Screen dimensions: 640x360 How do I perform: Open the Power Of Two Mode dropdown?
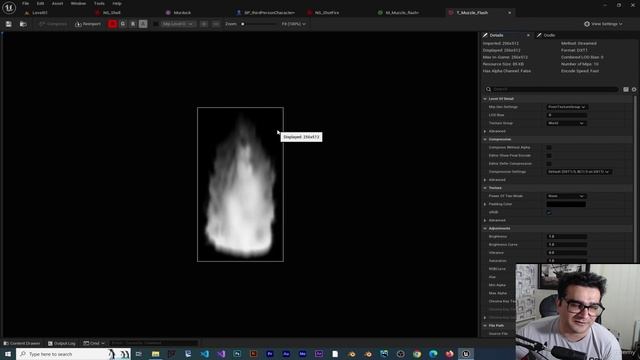pyautogui.click(x=566, y=196)
